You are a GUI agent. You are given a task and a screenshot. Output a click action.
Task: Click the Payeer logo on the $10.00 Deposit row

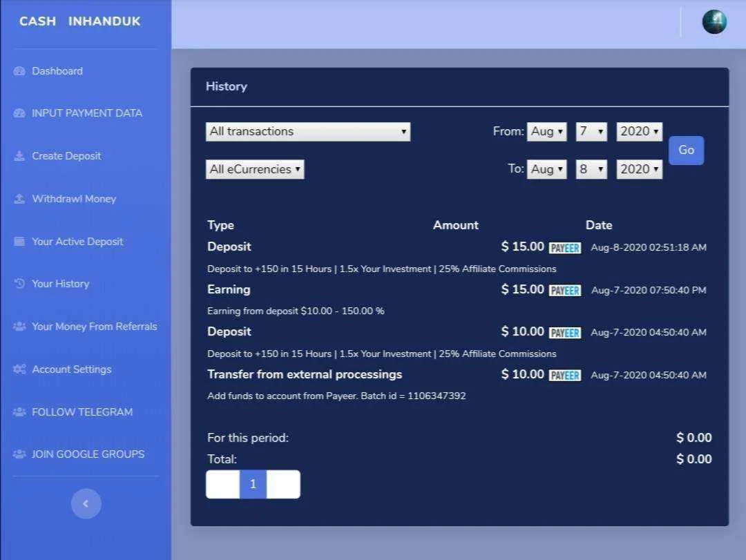(x=565, y=333)
